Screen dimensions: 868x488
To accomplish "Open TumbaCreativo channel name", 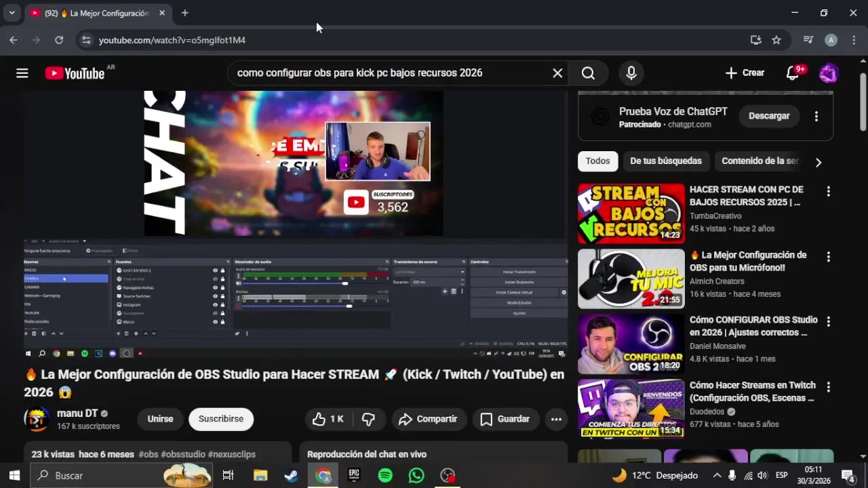I will pyautogui.click(x=715, y=216).
